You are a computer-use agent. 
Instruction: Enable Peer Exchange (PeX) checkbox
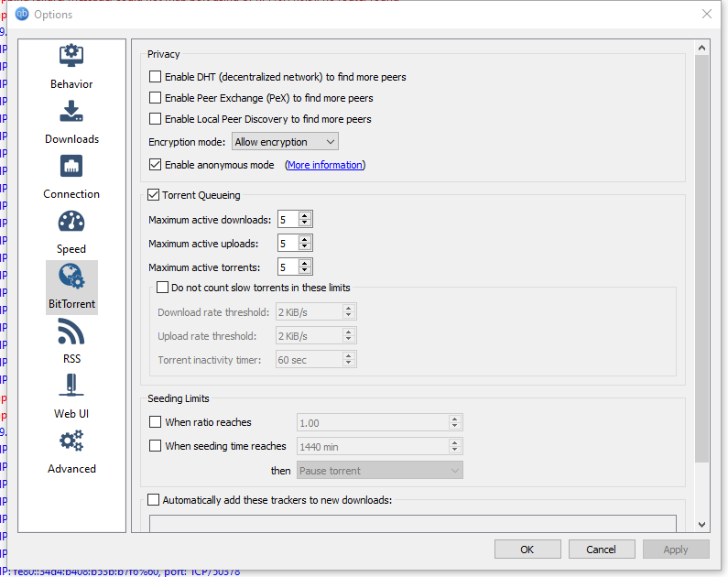point(155,98)
